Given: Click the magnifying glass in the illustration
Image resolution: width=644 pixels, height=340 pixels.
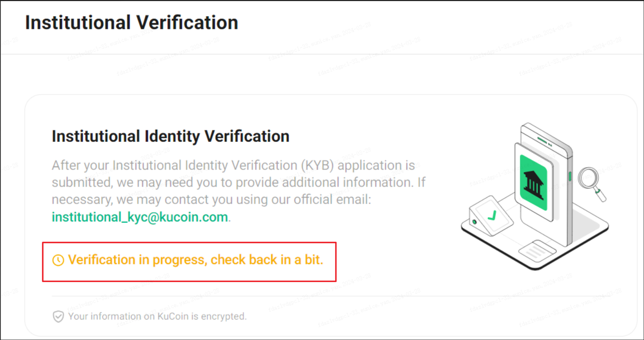Looking at the screenshot, I should point(589,180).
